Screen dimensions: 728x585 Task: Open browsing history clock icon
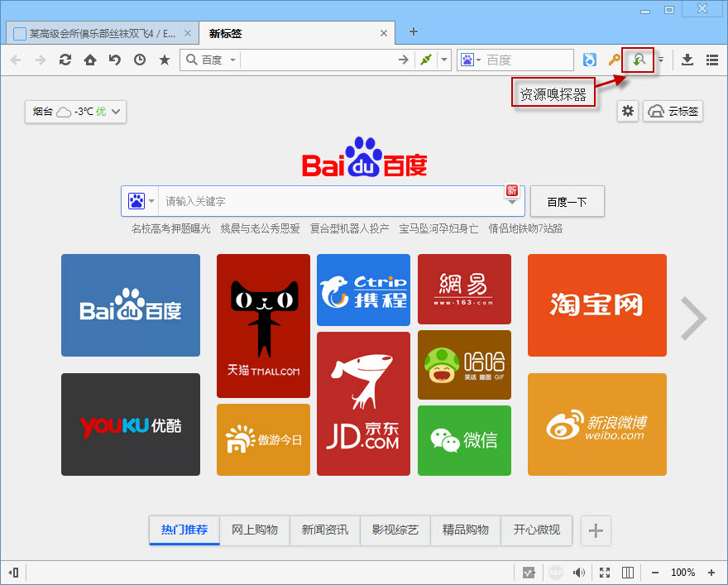[140, 60]
